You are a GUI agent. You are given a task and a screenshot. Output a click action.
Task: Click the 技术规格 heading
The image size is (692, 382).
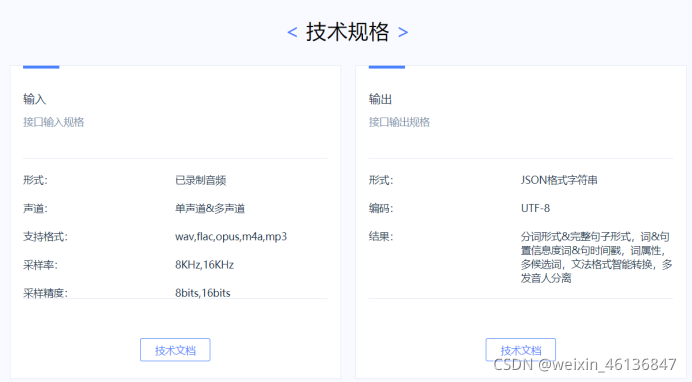coord(348,32)
